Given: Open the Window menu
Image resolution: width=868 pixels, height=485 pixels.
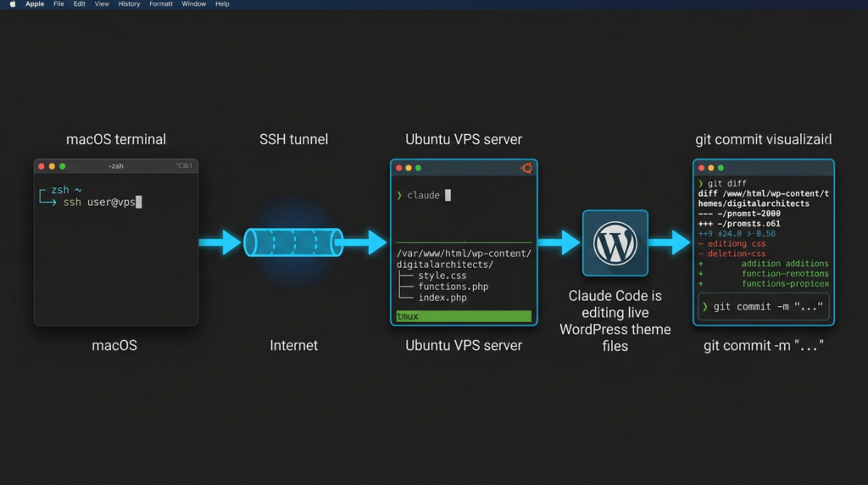Looking at the screenshot, I should pyautogui.click(x=194, y=4).
